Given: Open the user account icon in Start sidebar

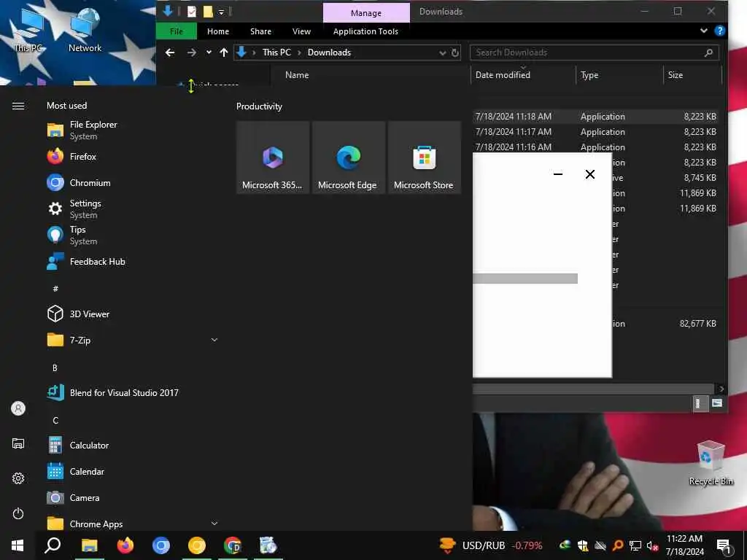Looking at the screenshot, I should [x=18, y=408].
